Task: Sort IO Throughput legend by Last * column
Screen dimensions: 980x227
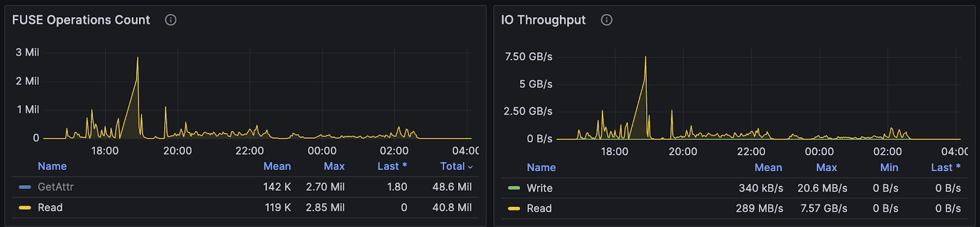Action: [x=946, y=167]
